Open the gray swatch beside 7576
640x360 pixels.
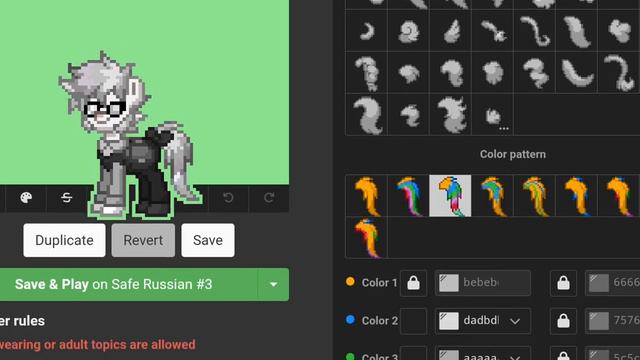coord(599,321)
